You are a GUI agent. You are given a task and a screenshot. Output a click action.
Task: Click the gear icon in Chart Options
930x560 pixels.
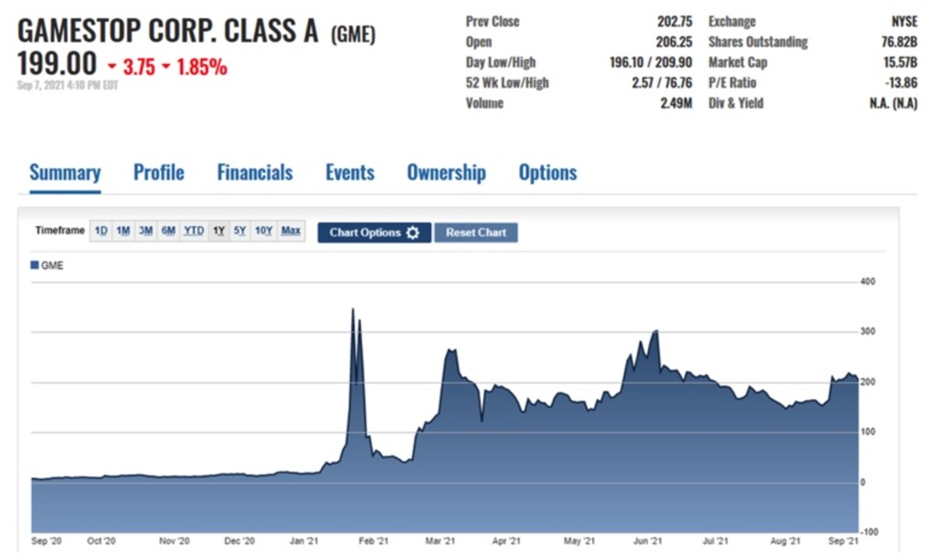click(412, 232)
